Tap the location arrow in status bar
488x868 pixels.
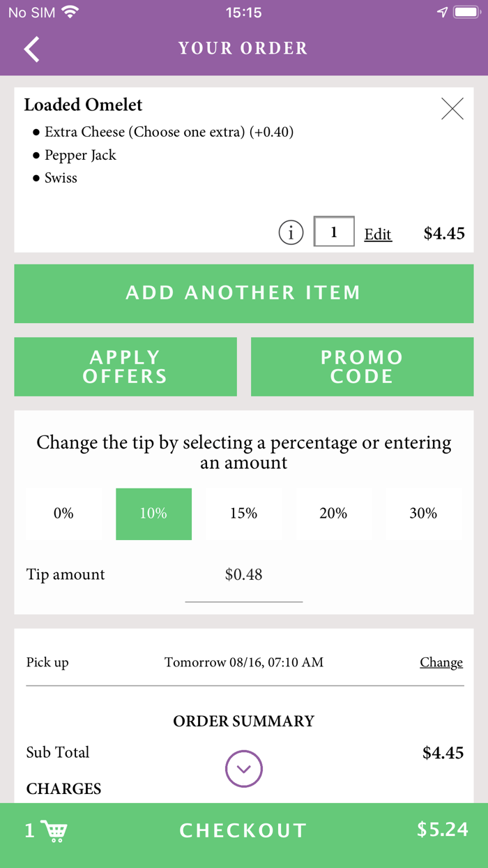(x=442, y=13)
